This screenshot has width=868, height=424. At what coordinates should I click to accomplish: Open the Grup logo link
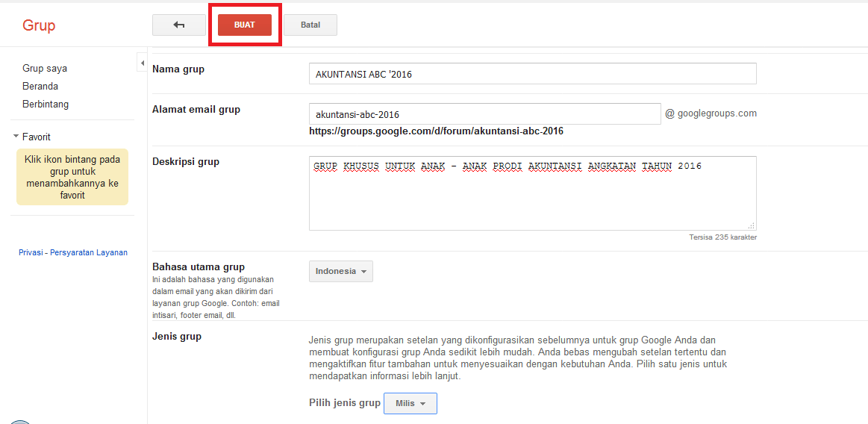(x=39, y=25)
